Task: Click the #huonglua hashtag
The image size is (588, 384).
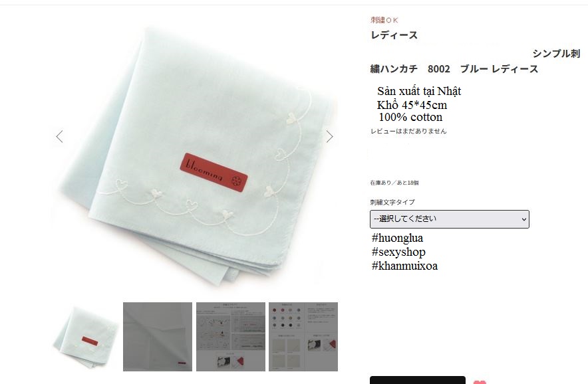Action: point(397,238)
